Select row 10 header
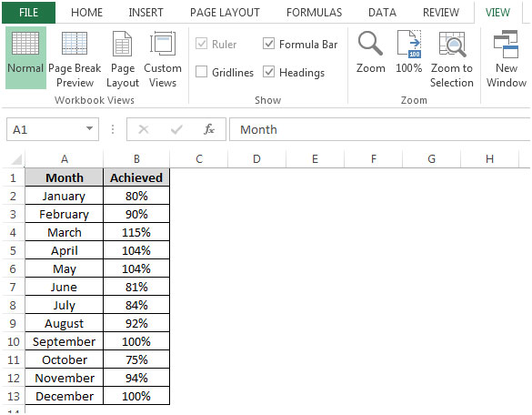This screenshot has width=532, height=415. tap(14, 341)
